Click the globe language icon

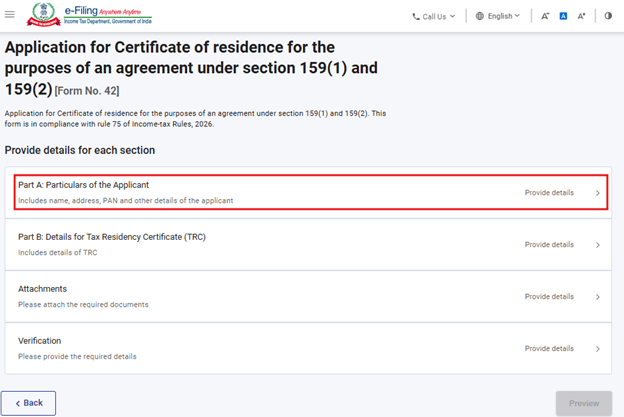[x=480, y=16]
